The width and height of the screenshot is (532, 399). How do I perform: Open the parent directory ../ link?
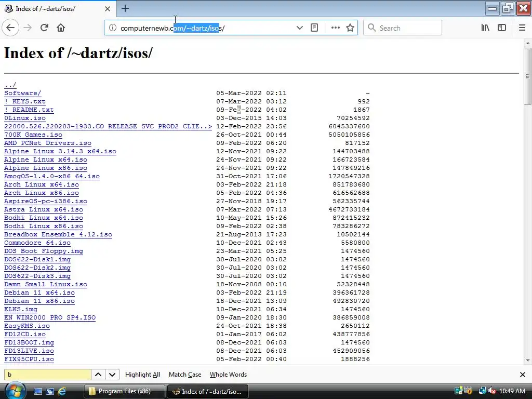(10, 85)
